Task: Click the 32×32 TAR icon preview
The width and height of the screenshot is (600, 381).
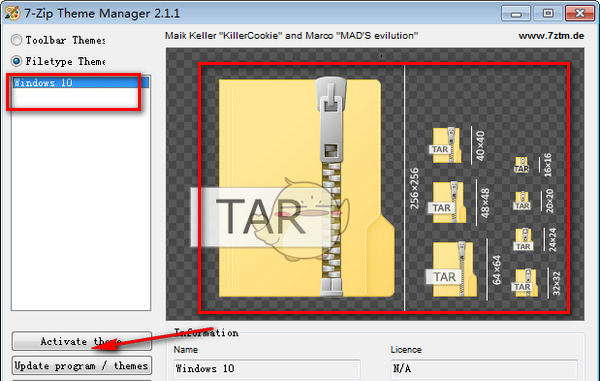Action: (x=524, y=282)
